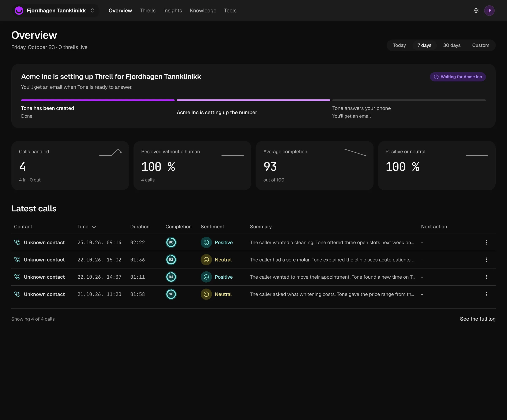Click the Contact column header
Image resolution: width=507 pixels, height=420 pixels.
[x=23, y=227]
